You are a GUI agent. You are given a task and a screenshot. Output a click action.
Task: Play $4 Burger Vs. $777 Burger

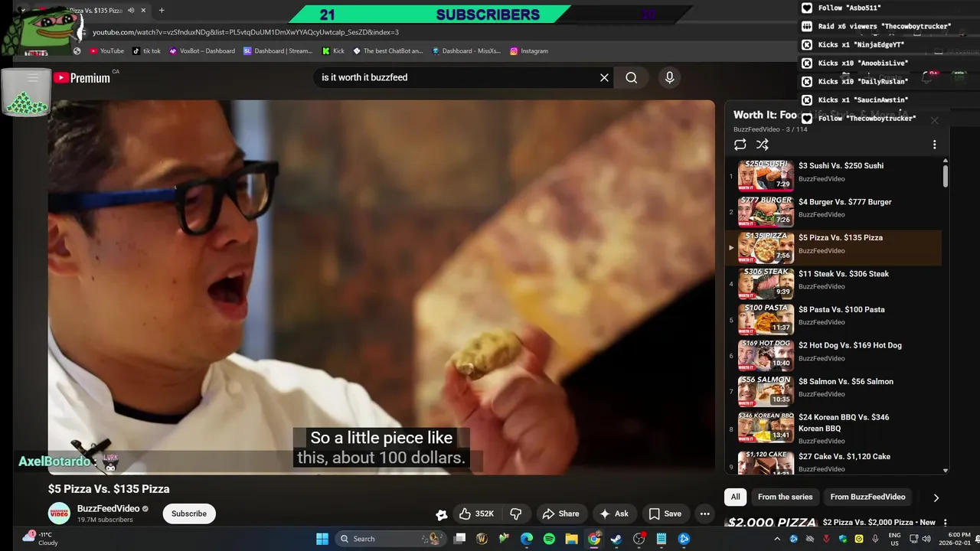(x=835, y=212)
